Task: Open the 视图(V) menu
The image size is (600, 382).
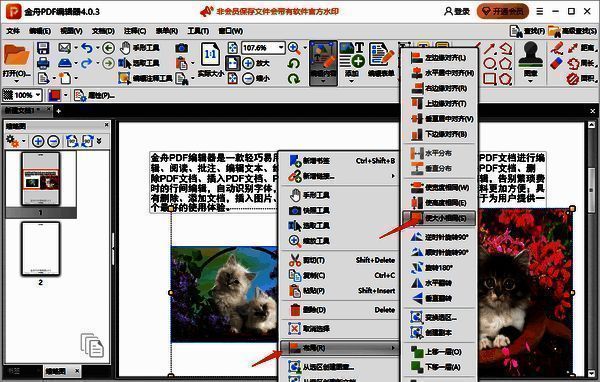Action: pos(71,31)
